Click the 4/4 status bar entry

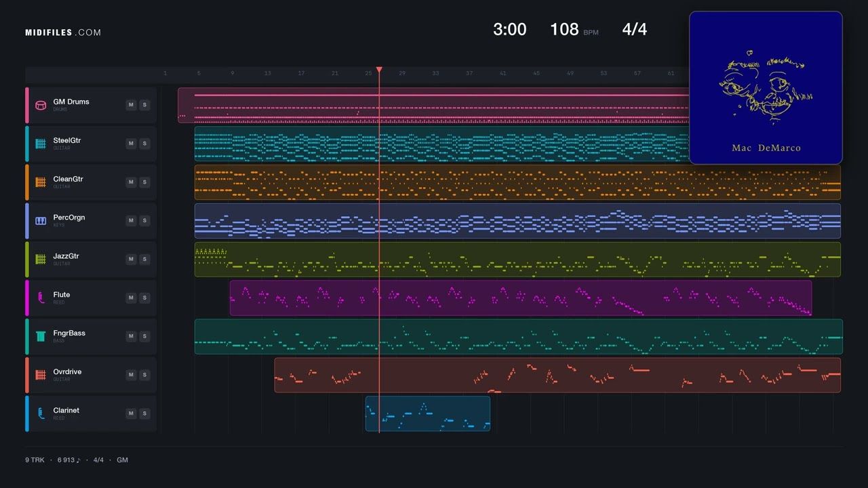tap(98, 460)
